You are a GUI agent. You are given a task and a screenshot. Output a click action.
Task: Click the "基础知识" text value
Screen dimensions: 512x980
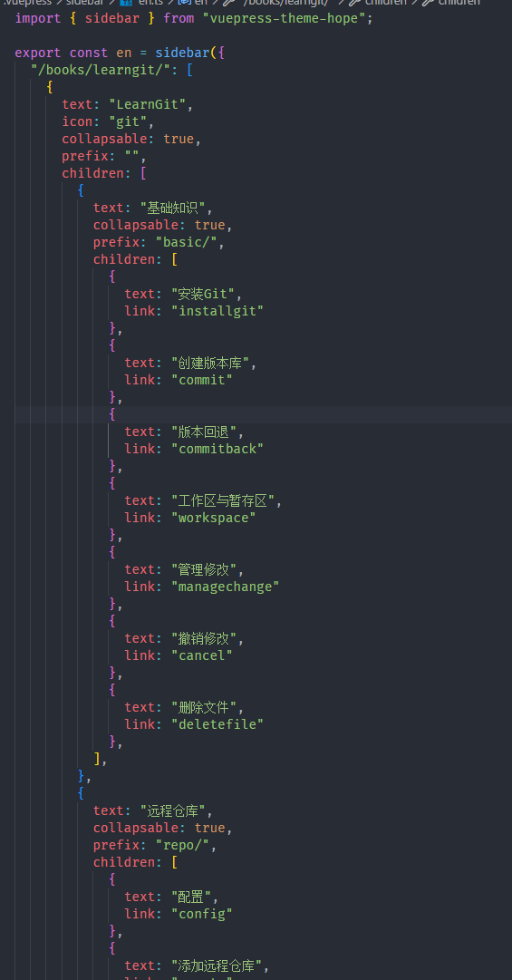174,208
